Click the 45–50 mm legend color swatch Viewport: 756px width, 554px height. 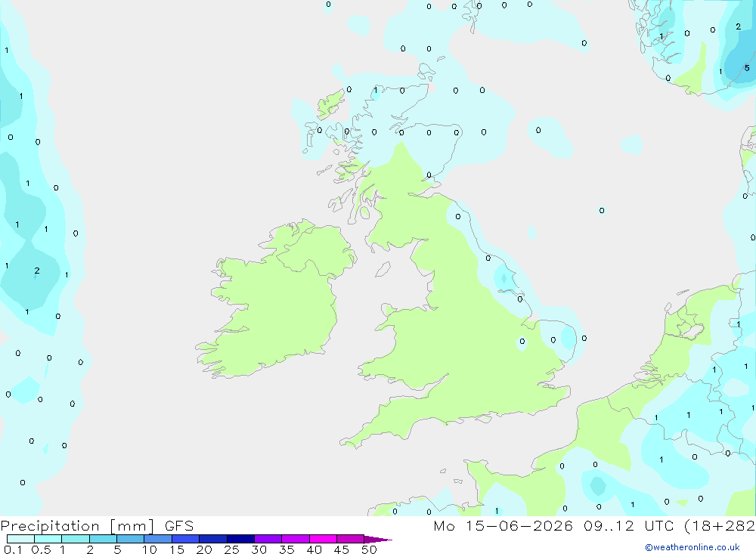(x=351, y=539)
